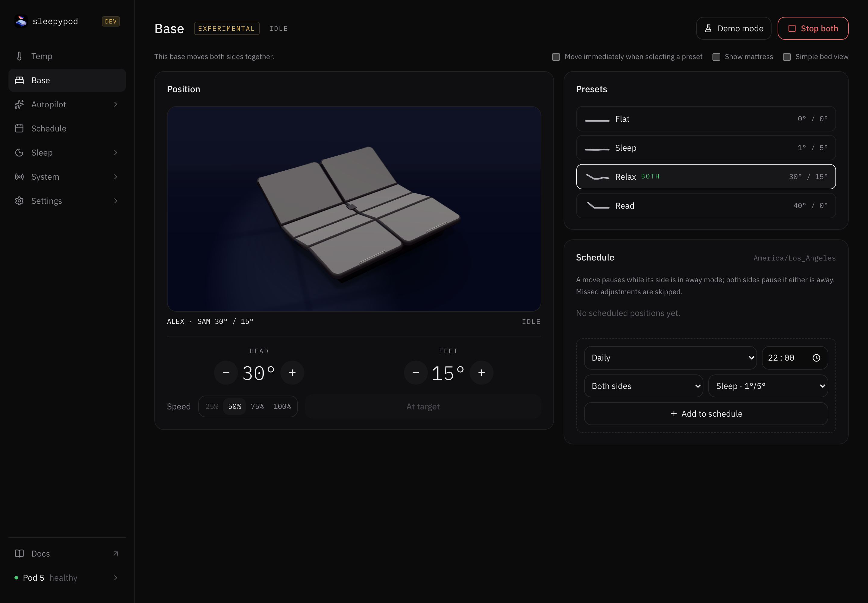Image resolution: width=868 pixels, height=603 pixels.
Task: Increase head angle with plus button
Action: 292,373
